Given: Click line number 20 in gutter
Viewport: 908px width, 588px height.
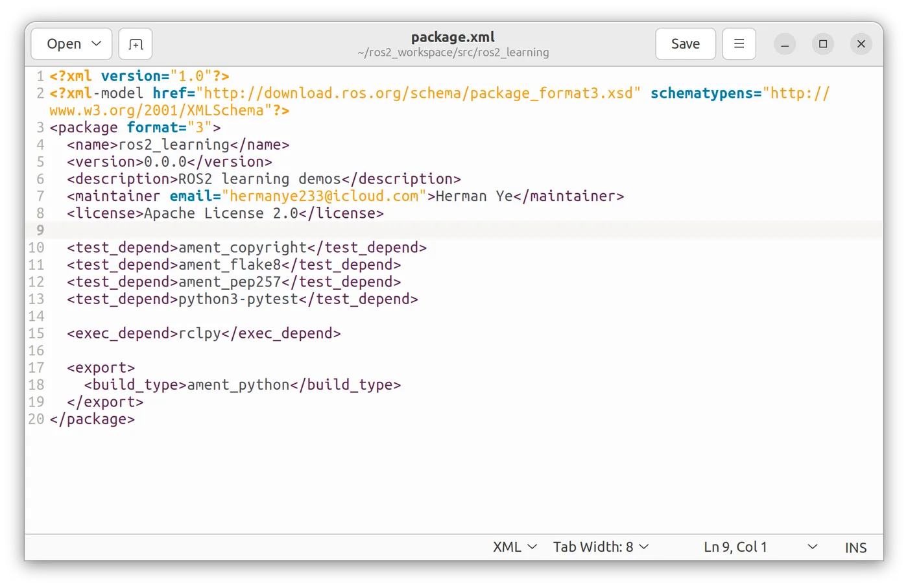Looking at the screenshot, I should click(x=36, y=419).
